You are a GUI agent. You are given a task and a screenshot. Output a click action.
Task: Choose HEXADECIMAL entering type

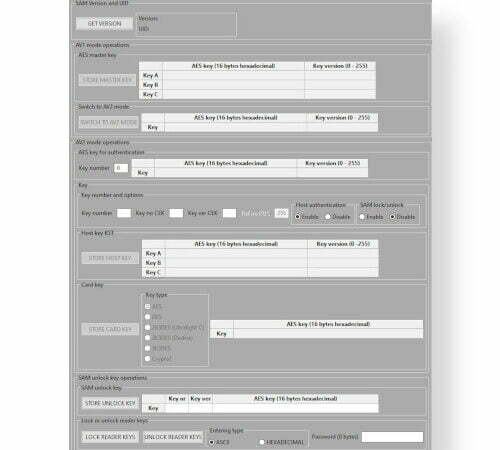tap(262, 442)
